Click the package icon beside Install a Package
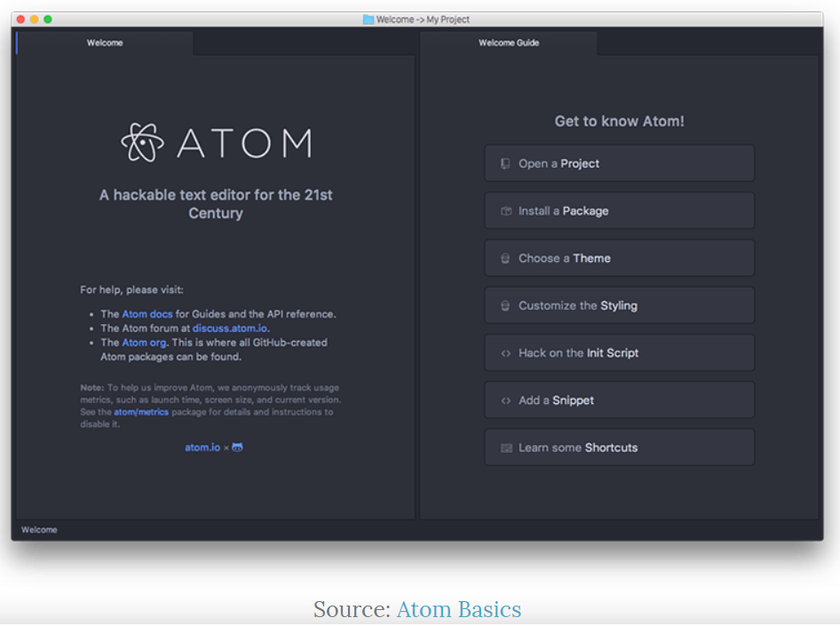The height and width of the screenshot is (626, 840). 504,210
